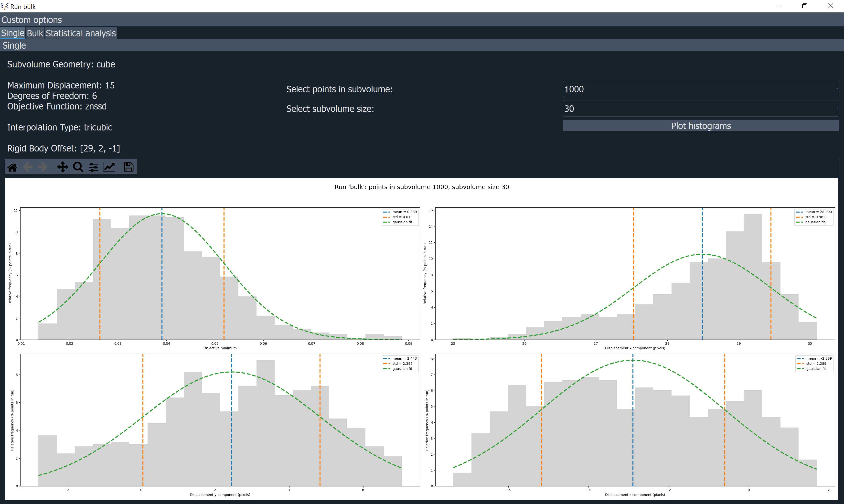Open points in subvolume combo box
This screenshot has height=504, width=844.
coord(701,89)
